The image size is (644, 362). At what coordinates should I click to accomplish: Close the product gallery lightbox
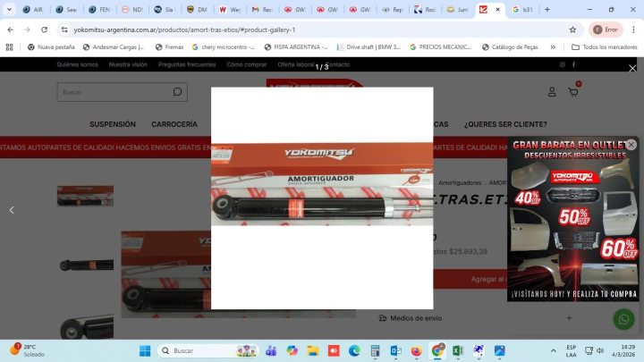click(632, 69)
